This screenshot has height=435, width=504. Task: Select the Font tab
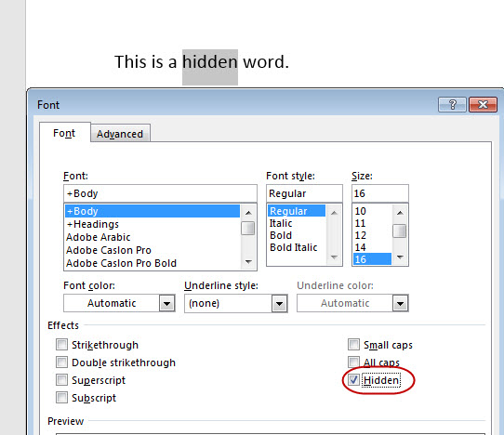[64, 133]
